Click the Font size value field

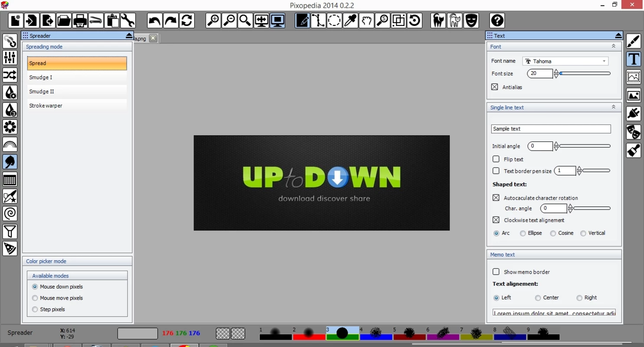click(540, 74)
